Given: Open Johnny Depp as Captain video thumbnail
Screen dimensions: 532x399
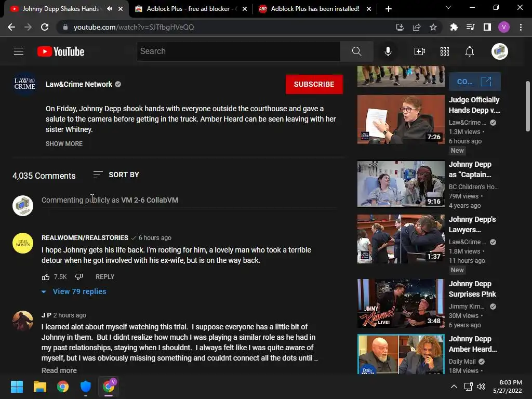Looking at the screenshot, I should tap(401, 184).
